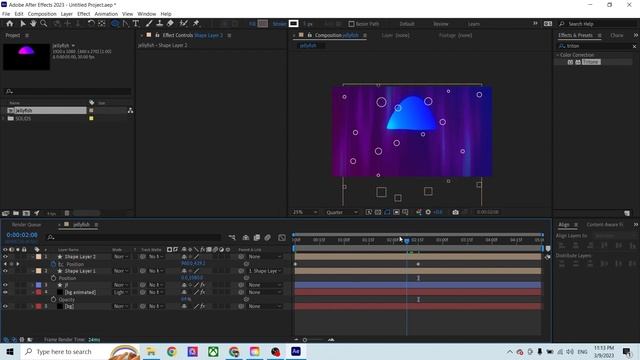
Task: Toggle visibility of bg animated layer
Action: (x=5, y=292)
